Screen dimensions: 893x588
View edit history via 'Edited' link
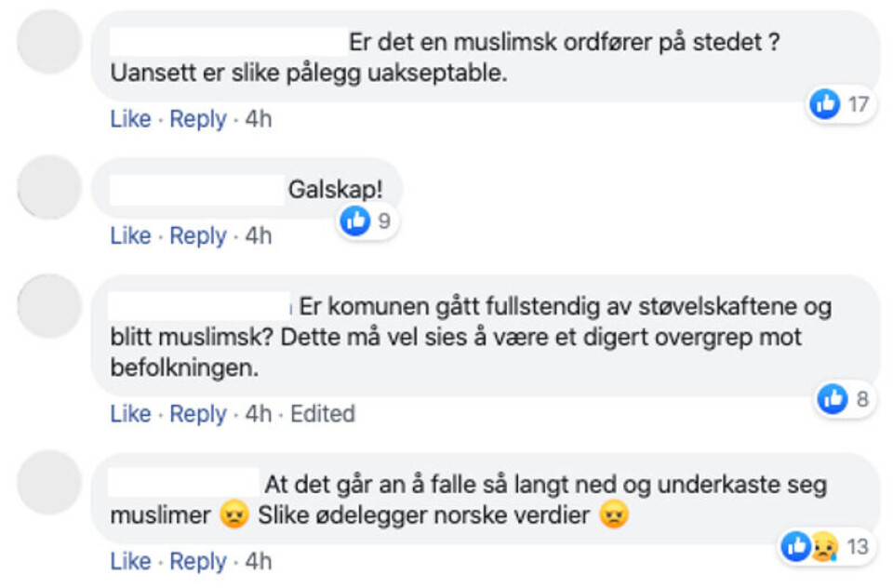(x=323, y=413)
